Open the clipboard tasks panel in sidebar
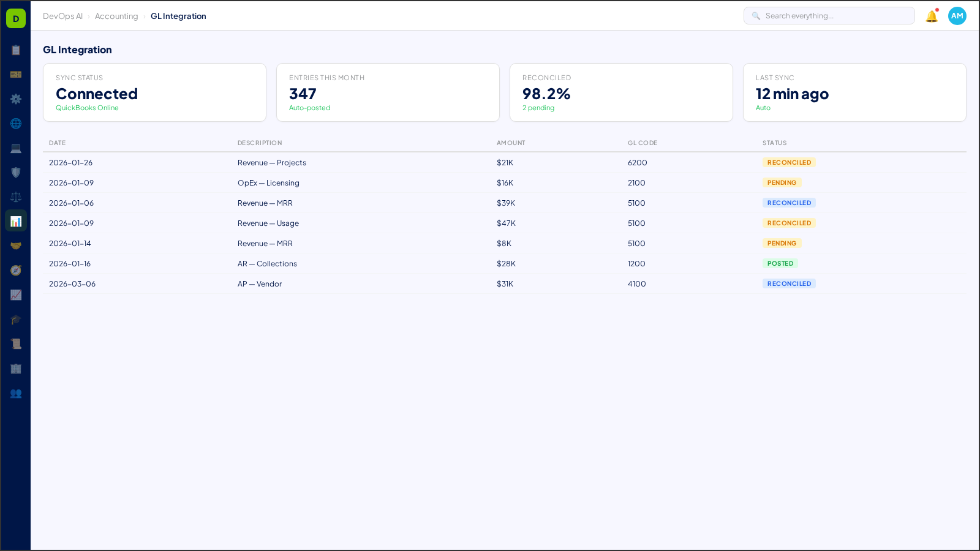Image resolution: width=980 pixels, height=551 pixels. coord(16,50)
